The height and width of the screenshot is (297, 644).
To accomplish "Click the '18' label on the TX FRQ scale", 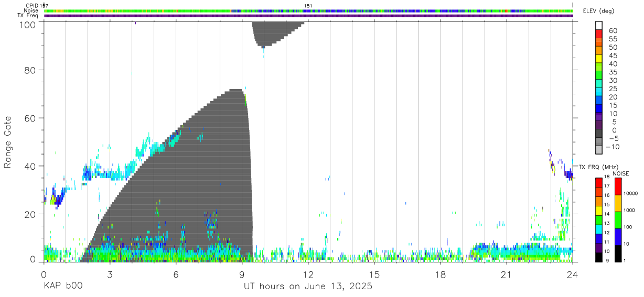I will pyautogui.click(x=607, y=177).
